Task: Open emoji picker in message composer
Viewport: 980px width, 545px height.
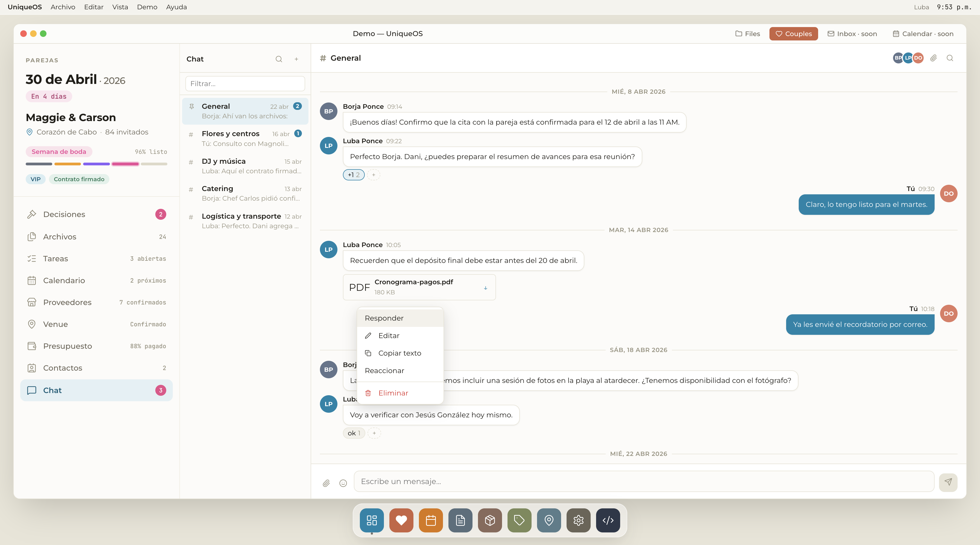Action: coord(343,483)
